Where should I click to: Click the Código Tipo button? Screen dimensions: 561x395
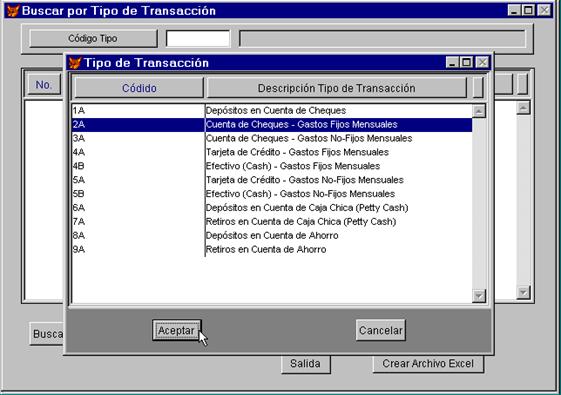93,38
